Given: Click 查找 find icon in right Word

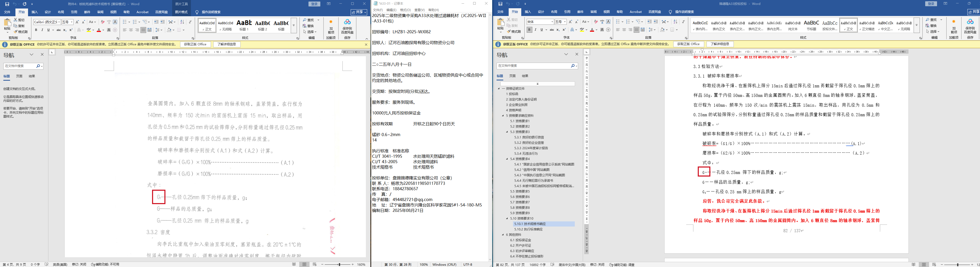Looking at the screenshot, I should pos(931,20).
